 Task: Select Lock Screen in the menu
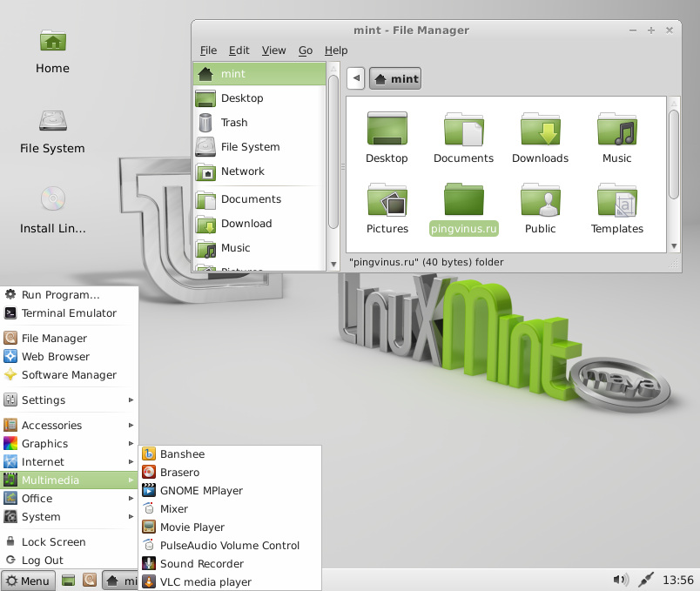coord(69,542)
